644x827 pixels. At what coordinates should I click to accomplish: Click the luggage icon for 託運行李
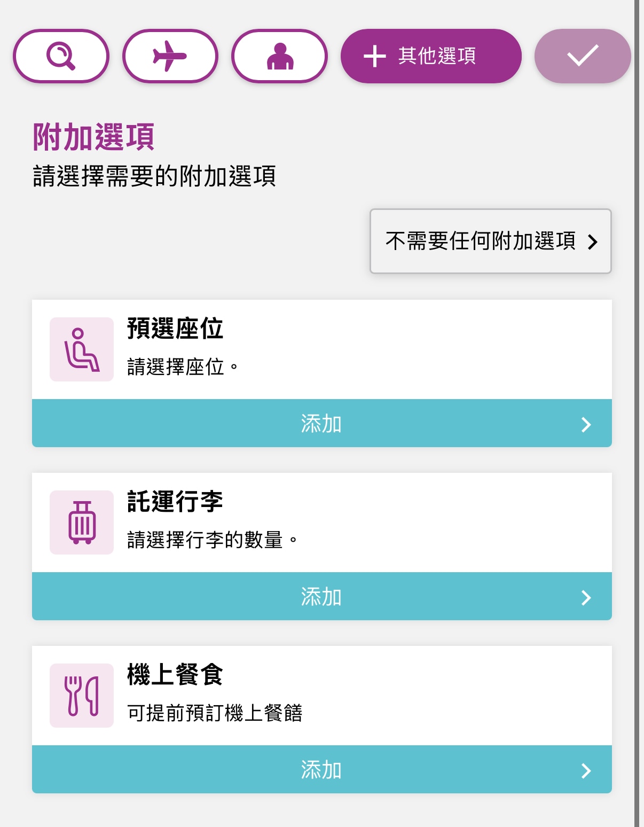point(82,522)
